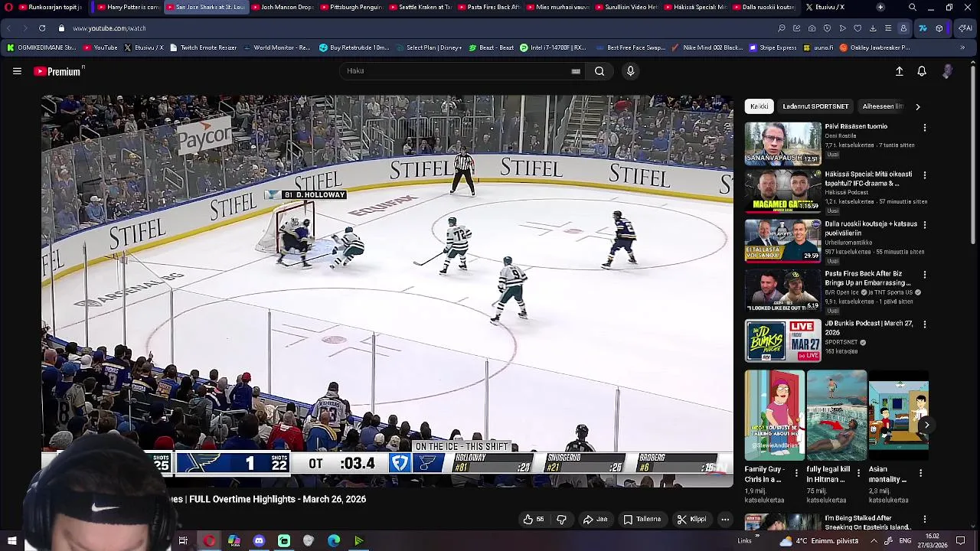This screenshot has height=551, width=980.
Task: Open the Stripe Express bookmark
Action: coord(772,47)
